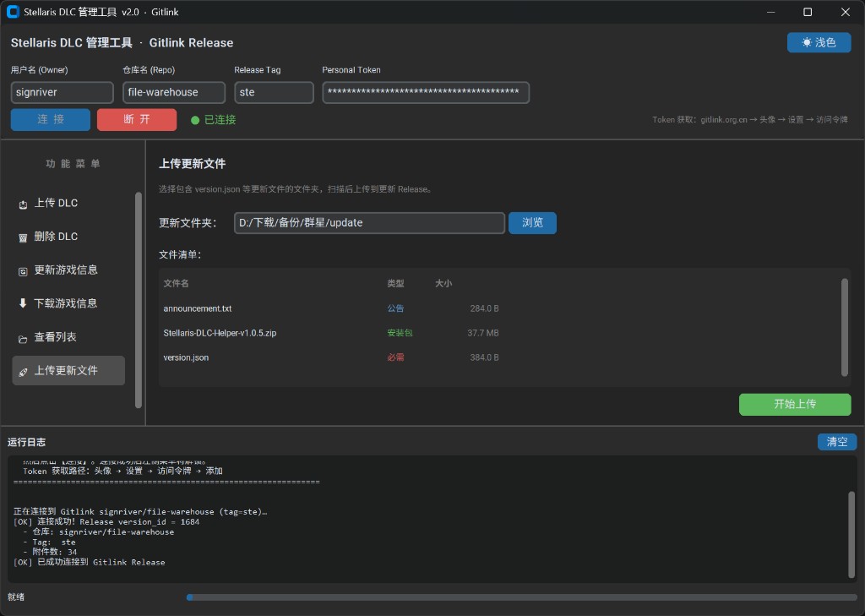Click the red 断开 button
This screenshot has width=865, height=616.
137,120
